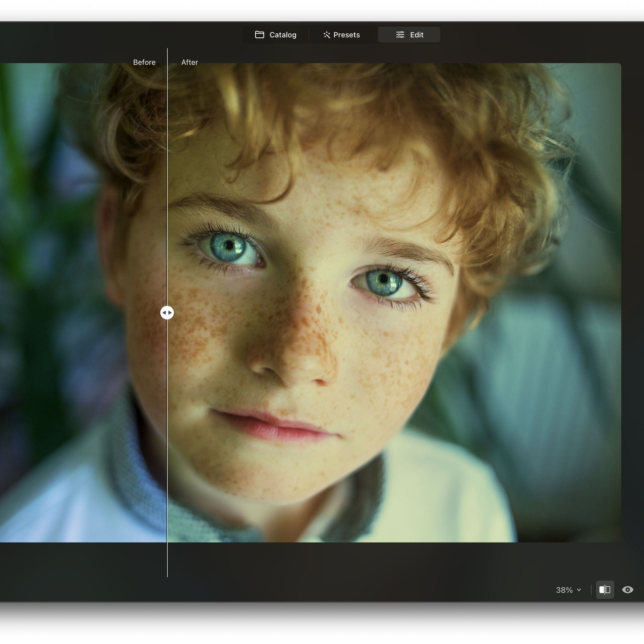
Task: Click the Edit button
Action: point(409,35)
